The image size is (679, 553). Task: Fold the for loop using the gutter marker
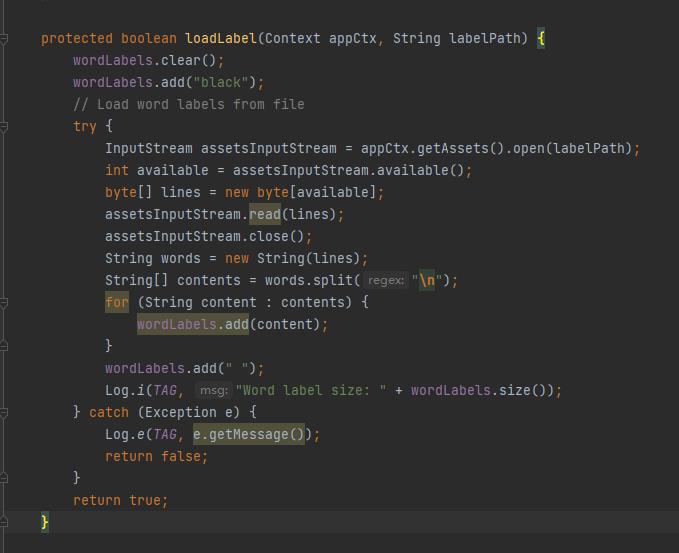pyautogui.click(x=4, y=303)
